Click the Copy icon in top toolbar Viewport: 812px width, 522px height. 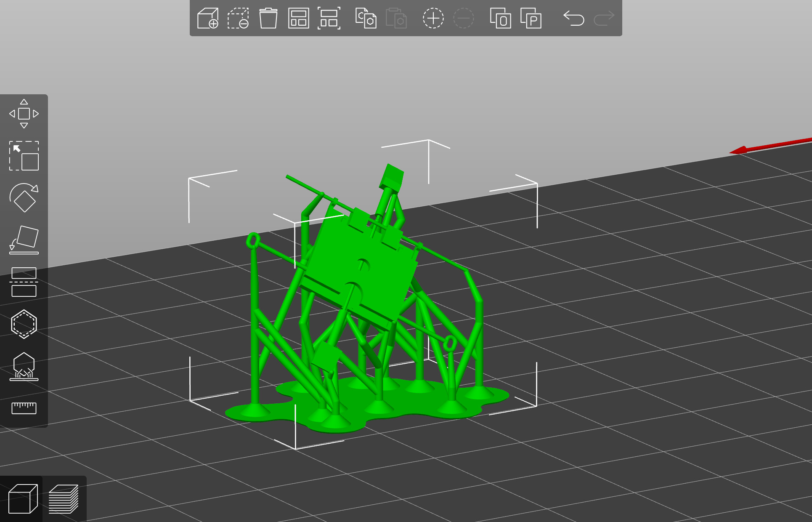[366, 19]
